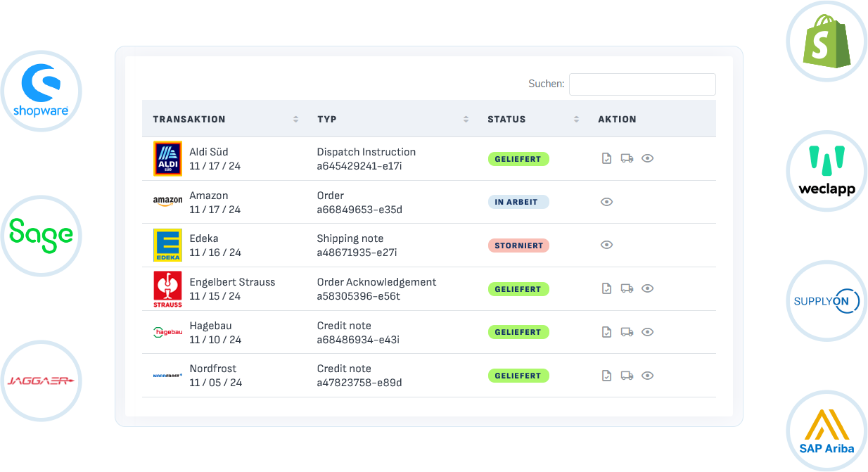
Task: Select the SupplyOn logo circle
Action: coord(827,301)
